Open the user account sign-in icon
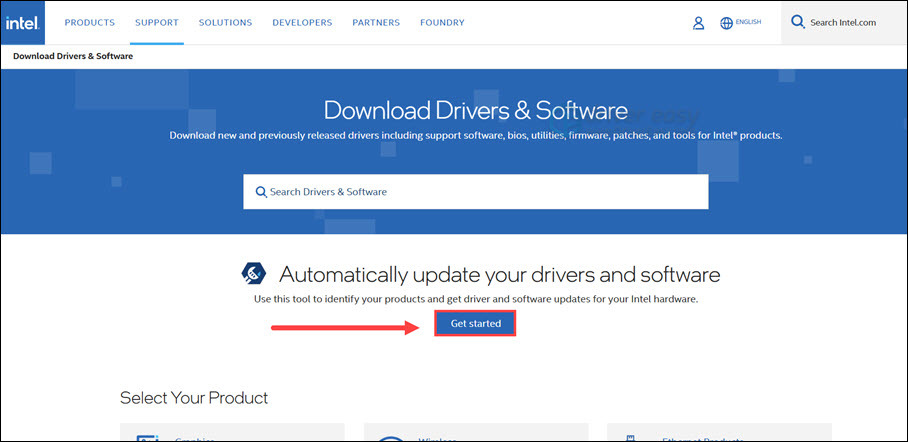908x442 pixels. click(699, 23)
